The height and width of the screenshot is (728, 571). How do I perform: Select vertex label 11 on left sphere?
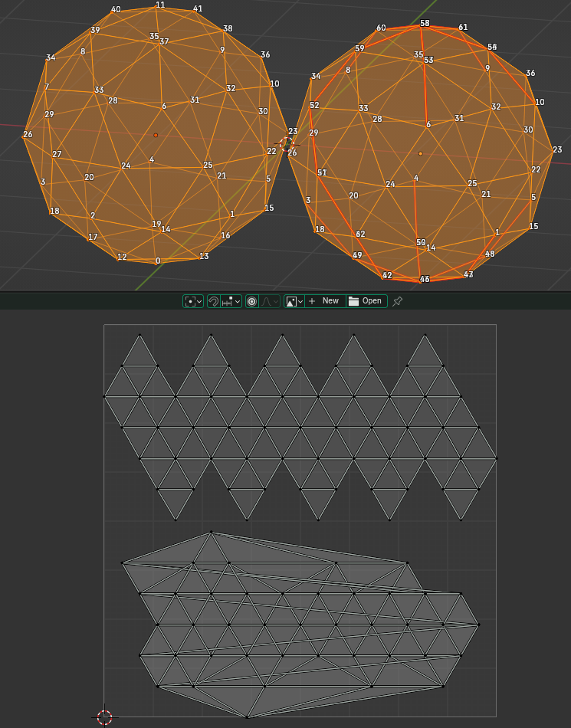coord(160,5)
